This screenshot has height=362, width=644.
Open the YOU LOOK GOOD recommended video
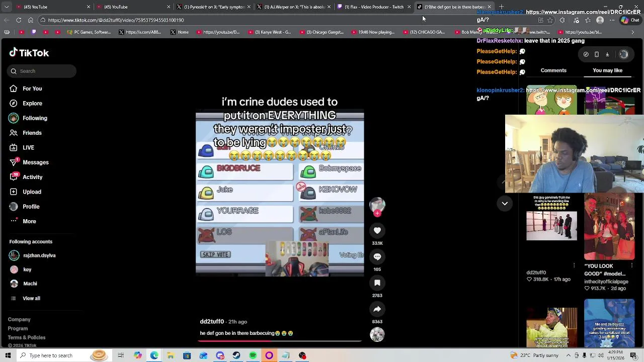pyautogui.click(x=609, y=226)
